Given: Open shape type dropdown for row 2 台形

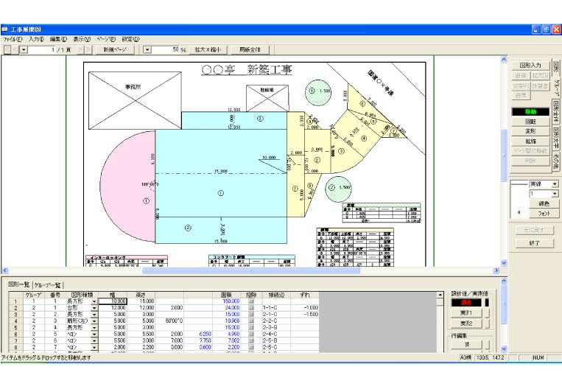Looking at the screenshot, I should coord(94,307).
